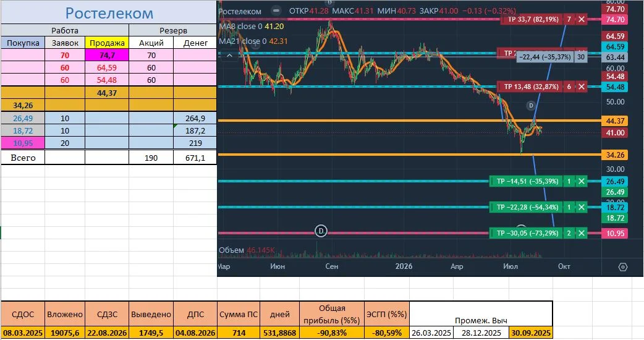644x340 pixels.
Task: Click the MA8 close 0 indicator legend
Action: [252, 27]
